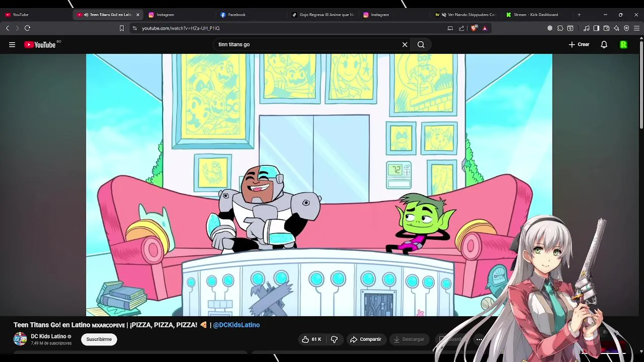Reload the page
Screen dimensions: 644x362
coord(28,28)
